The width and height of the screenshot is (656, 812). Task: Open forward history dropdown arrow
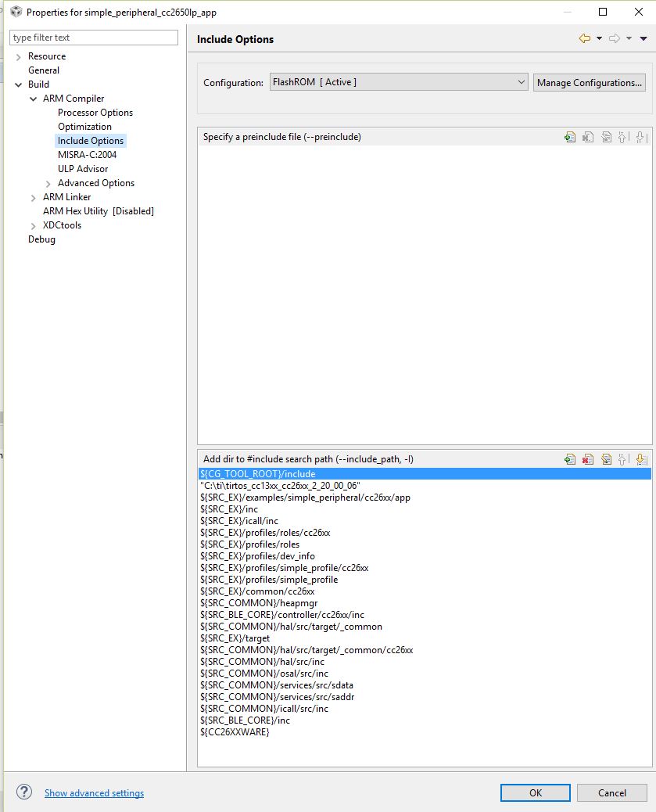point(629,38)
